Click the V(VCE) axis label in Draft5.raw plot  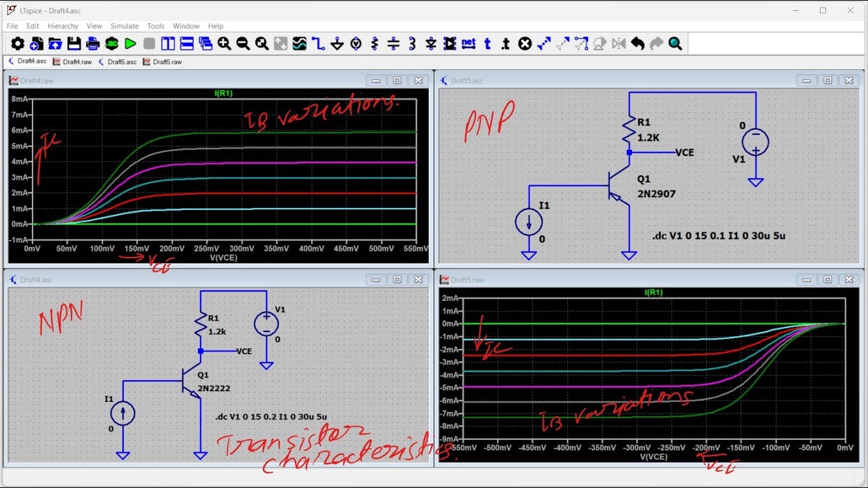coord(654,457)
